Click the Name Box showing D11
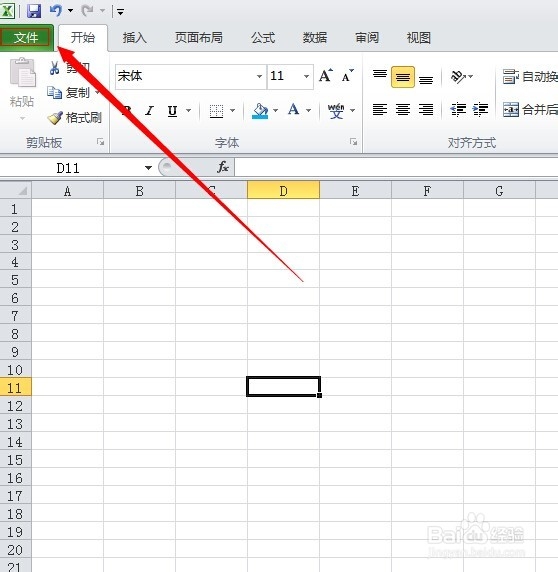This screenshot has height=572, width=558. [69, 168]
